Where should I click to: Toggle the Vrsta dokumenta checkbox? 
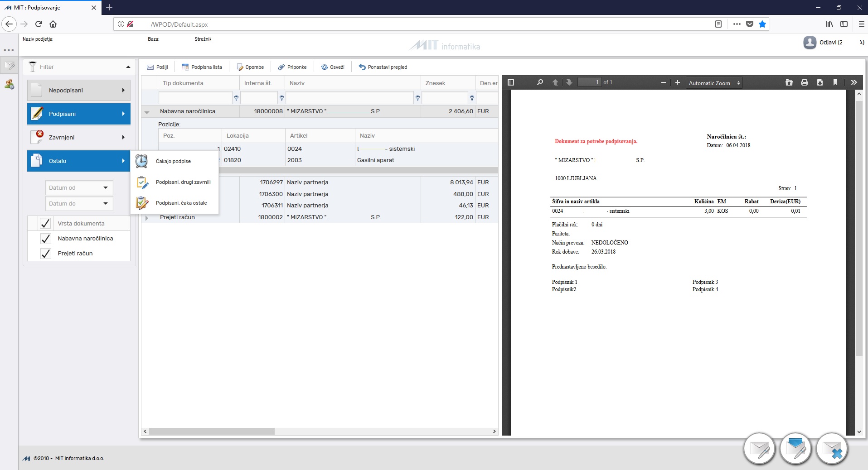point(45,223)
